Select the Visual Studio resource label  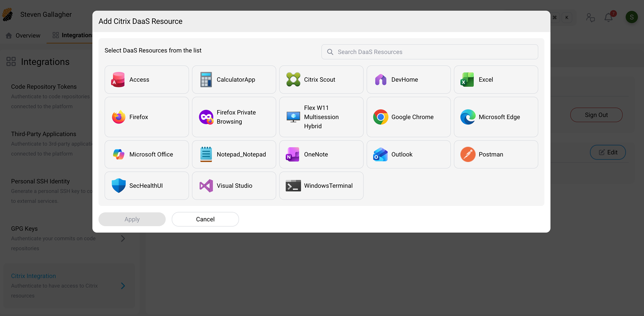click(234, 186)
